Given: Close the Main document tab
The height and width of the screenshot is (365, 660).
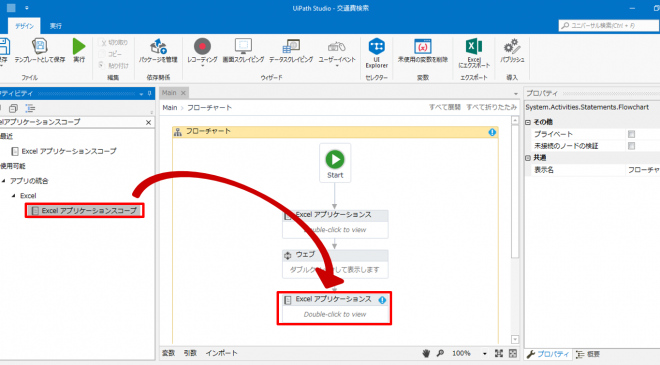Looking at the screenshot, I should (x=183, y=93).
